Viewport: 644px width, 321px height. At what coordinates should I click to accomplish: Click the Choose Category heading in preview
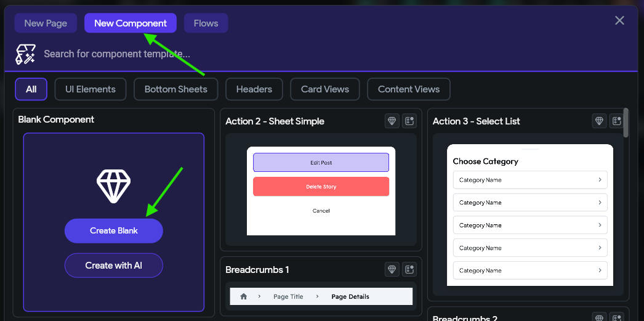pos(486,161)
